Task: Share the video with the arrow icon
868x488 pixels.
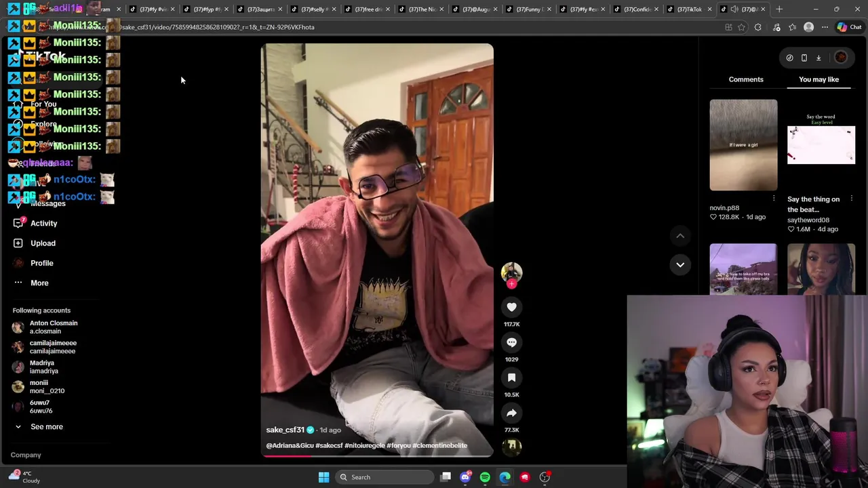Action: pyautogui.click(x=511, y=413)
